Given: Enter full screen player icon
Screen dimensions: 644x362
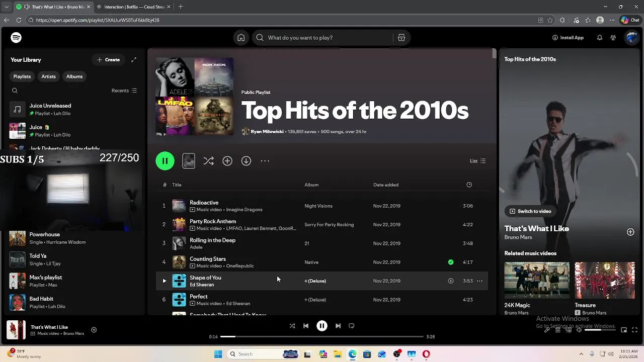Looking at the screenshot, I should pyautogui.click(x=634, y=330).
